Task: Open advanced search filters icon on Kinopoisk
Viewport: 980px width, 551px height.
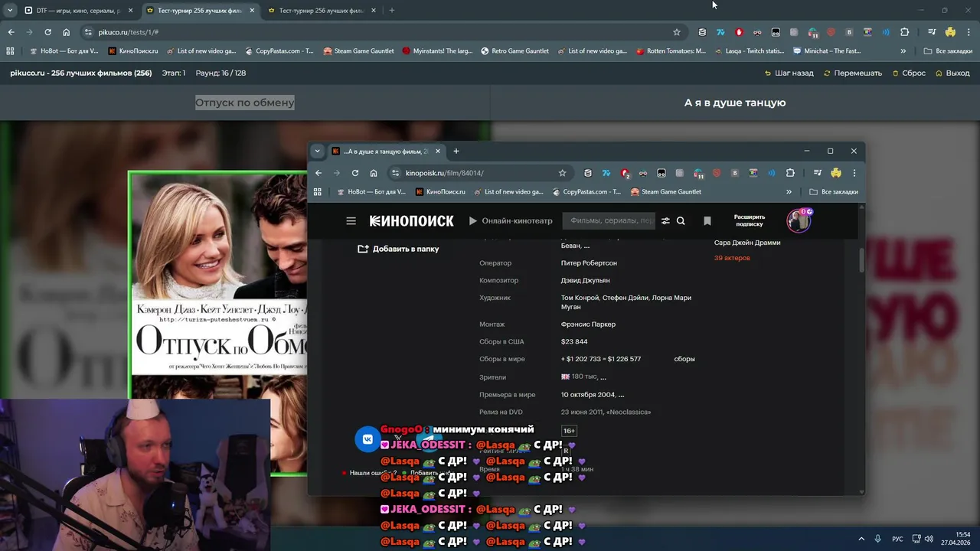Action: [665, 220]
